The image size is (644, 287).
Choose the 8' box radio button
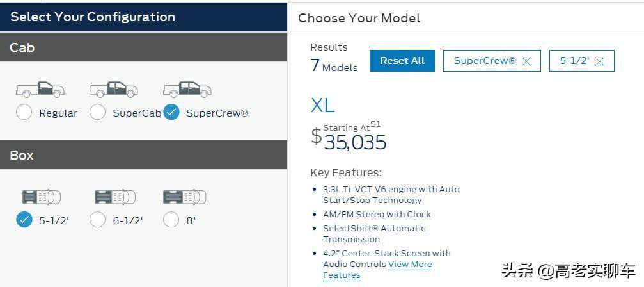[x=171, y=220]
